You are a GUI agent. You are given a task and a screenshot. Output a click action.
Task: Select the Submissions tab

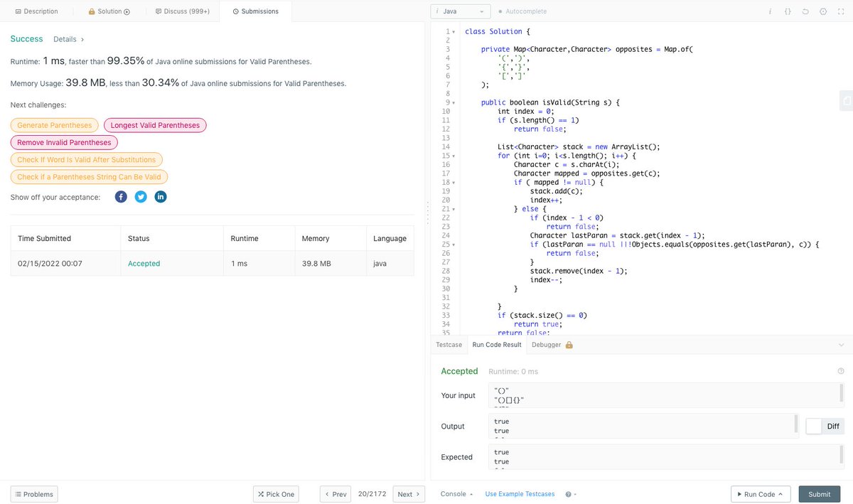click(x=256, y=11)
